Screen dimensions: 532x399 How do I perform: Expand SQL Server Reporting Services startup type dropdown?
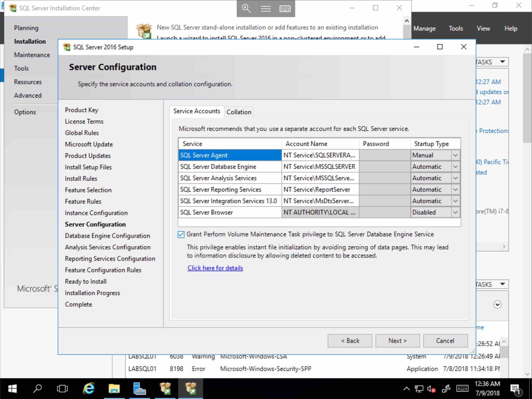455,190
